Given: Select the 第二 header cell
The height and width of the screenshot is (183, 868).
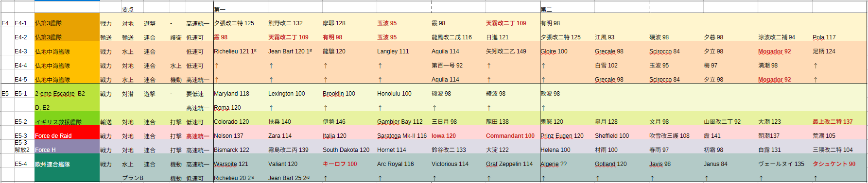Looking at the screenshot, I should point(567,9).
